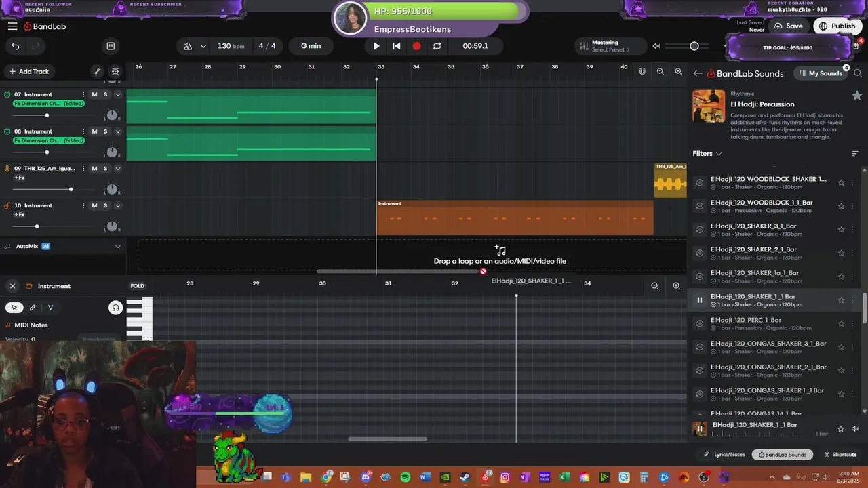Image resolution: width=868 pixels, height=488 pixels.
Task: Return playhead to the start
Action: point(397,46)
